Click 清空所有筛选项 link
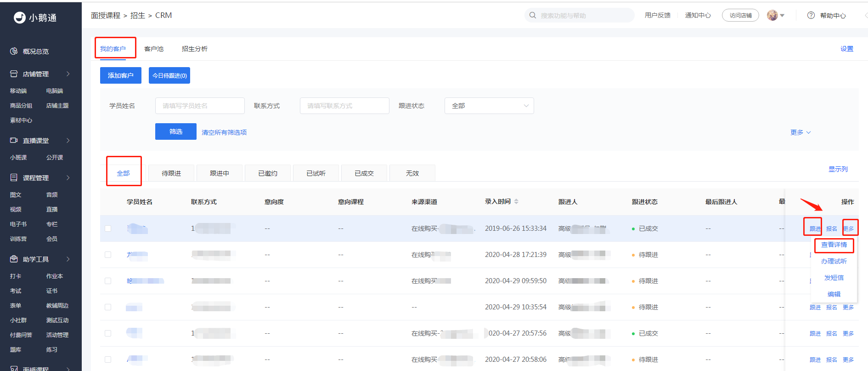This screenshot has width=868, height=371. coord(224,132)
